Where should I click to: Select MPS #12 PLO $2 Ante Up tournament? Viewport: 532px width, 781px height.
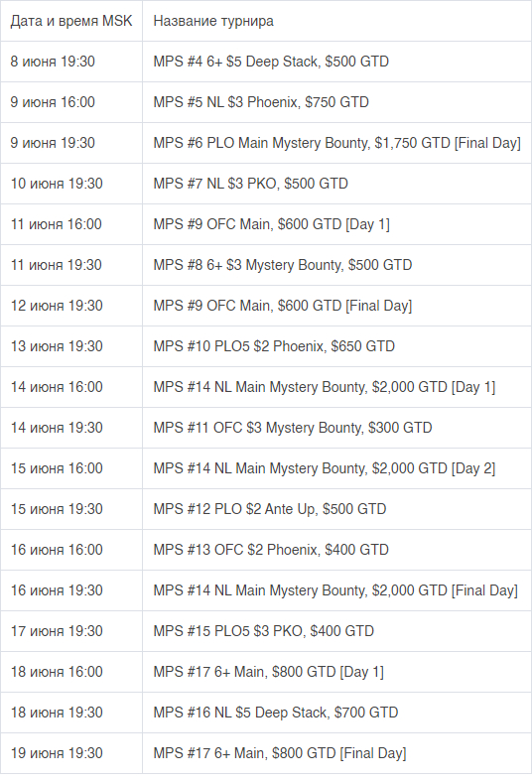(270, 509)
